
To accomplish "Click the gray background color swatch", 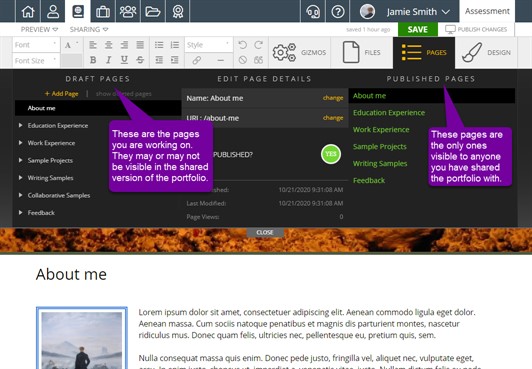I will pos(71,60).
